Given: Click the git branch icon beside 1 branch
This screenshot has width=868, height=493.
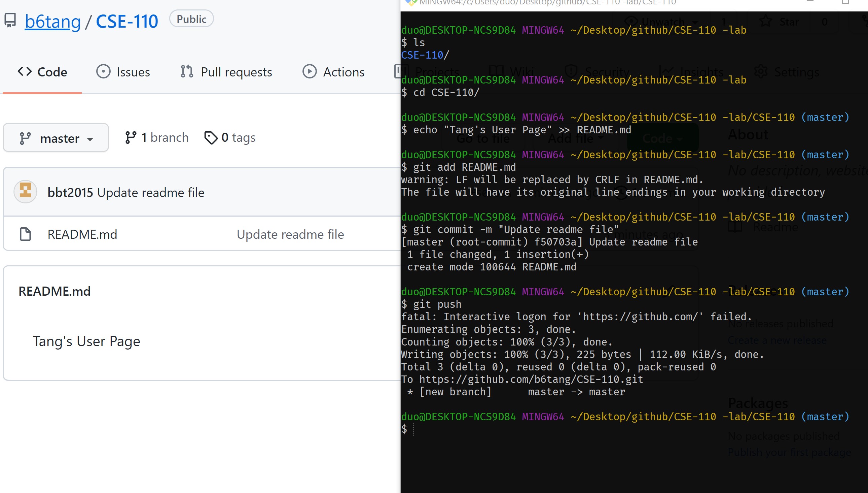Looking at the screenshot, I should (131, 137).
